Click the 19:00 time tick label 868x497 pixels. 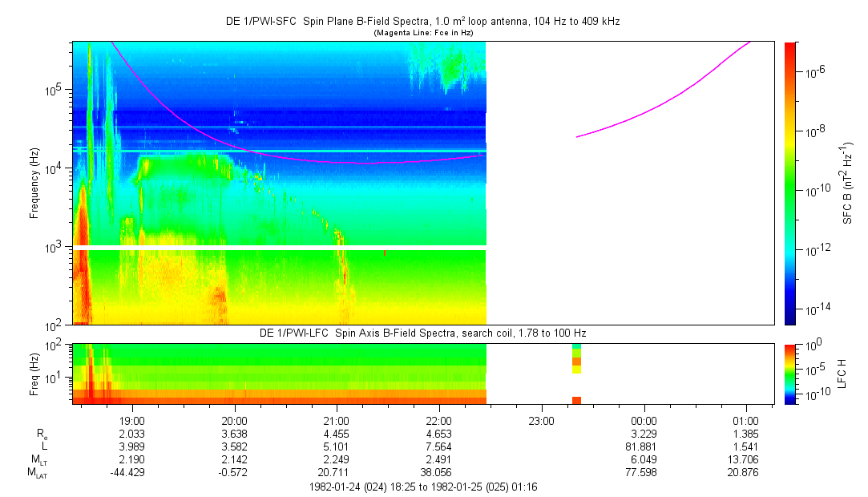pyautogui.click(x=132, y=421)
